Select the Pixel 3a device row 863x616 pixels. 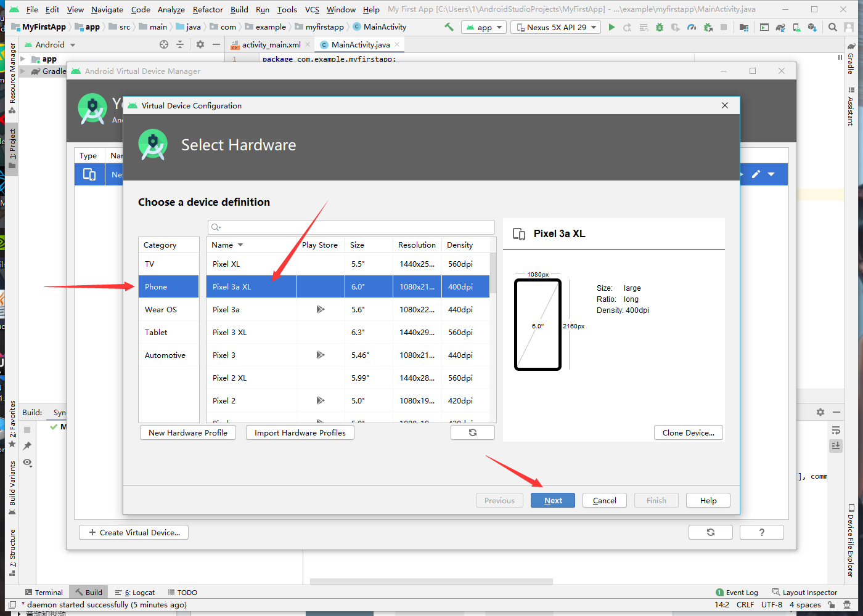point(348,309)
